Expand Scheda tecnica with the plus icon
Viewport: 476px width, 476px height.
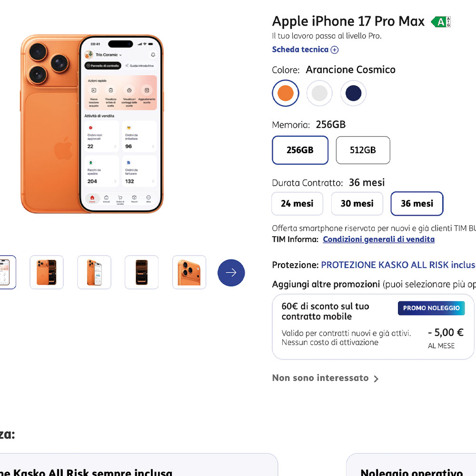335,50
